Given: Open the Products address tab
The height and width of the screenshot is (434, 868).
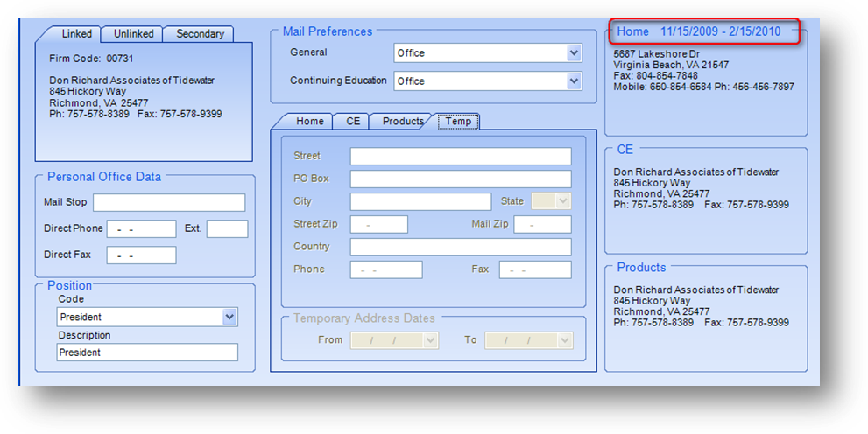Looking at the screenshot, I should [403, 122].
